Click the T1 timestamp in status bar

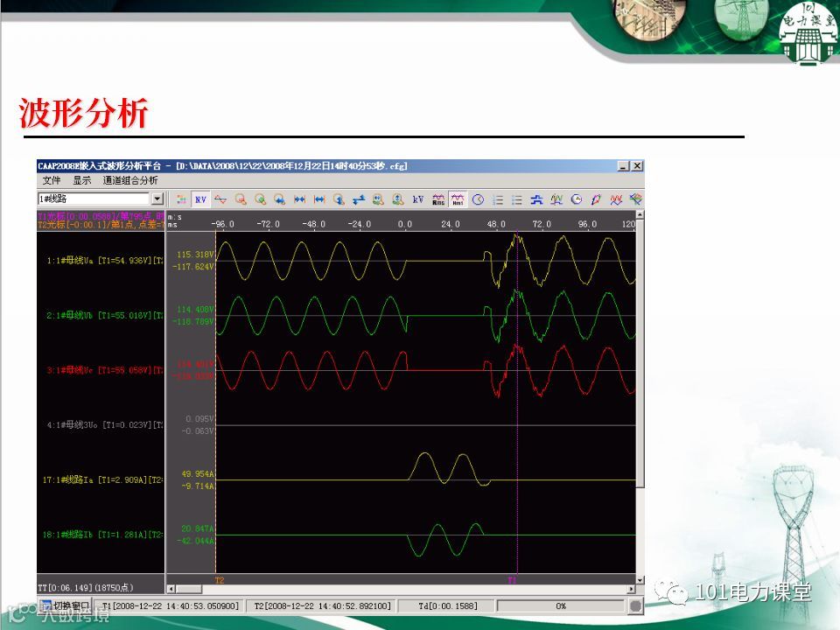tap(171, 605)
